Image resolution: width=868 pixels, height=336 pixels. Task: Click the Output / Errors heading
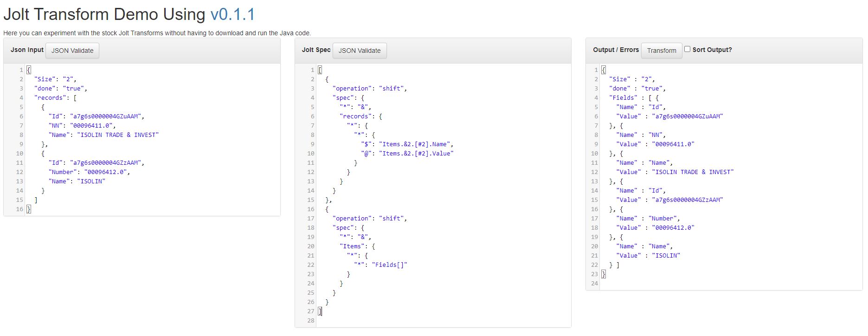pyautogui.click(x=616, y=50)
